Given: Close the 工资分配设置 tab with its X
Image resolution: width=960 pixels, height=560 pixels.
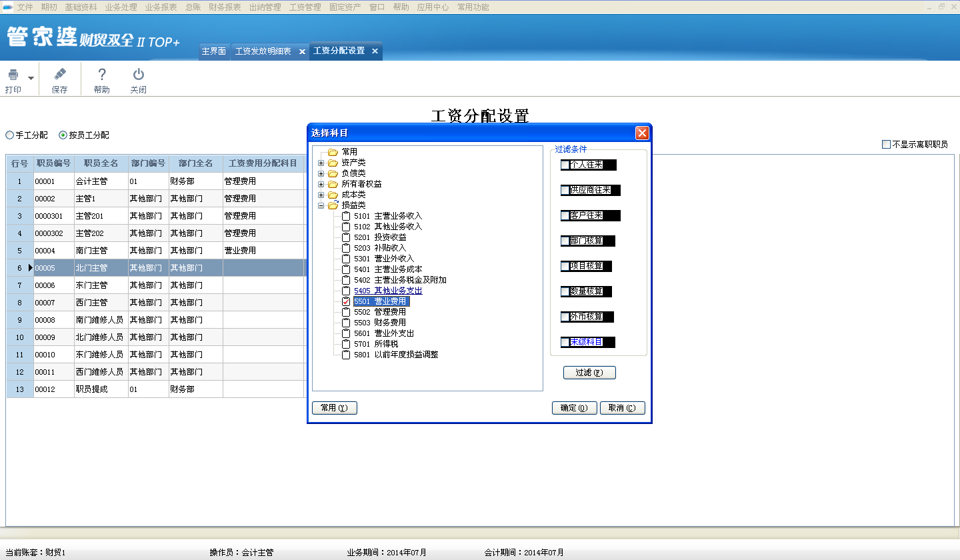Looking at the screenshot, I should pyautogui.click(x=375, y=51).
